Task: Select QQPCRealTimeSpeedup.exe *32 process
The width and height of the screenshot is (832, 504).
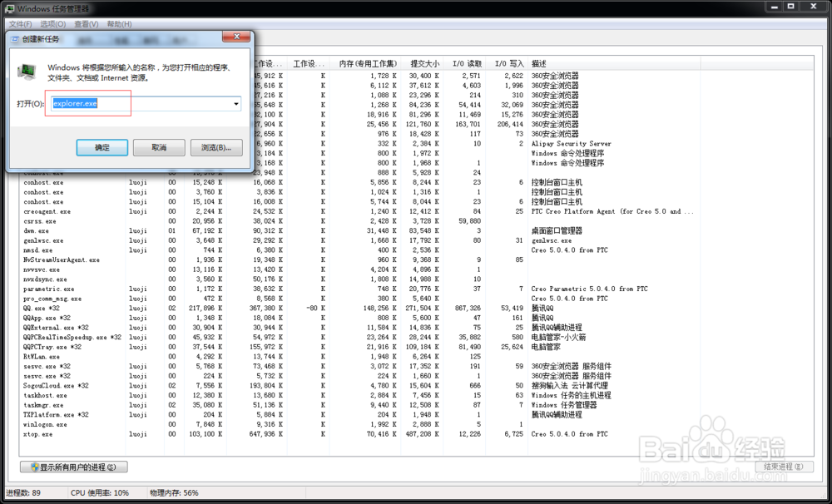Action: 72,338
